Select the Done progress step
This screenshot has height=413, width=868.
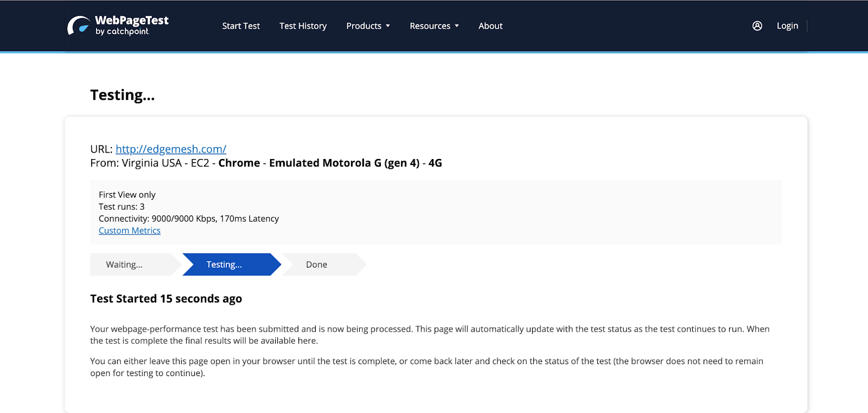[324, 264]
